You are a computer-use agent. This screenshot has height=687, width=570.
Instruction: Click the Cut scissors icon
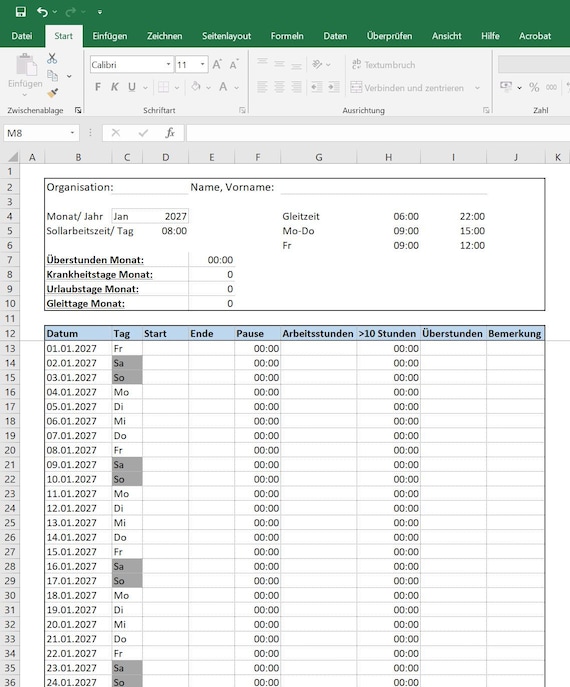[x=52, y=58]
